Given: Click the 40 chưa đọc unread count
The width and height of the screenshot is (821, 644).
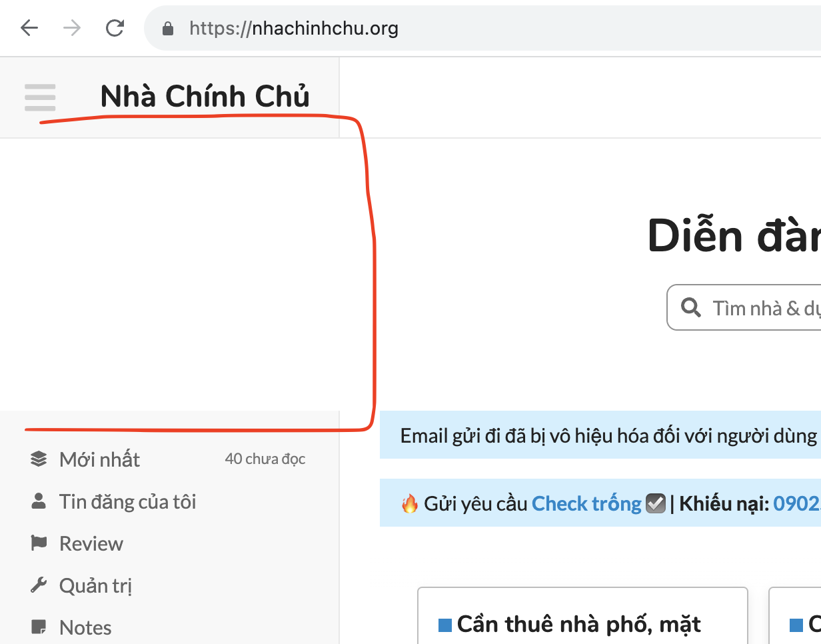Looking at the screenshot, I should [265, 459].
